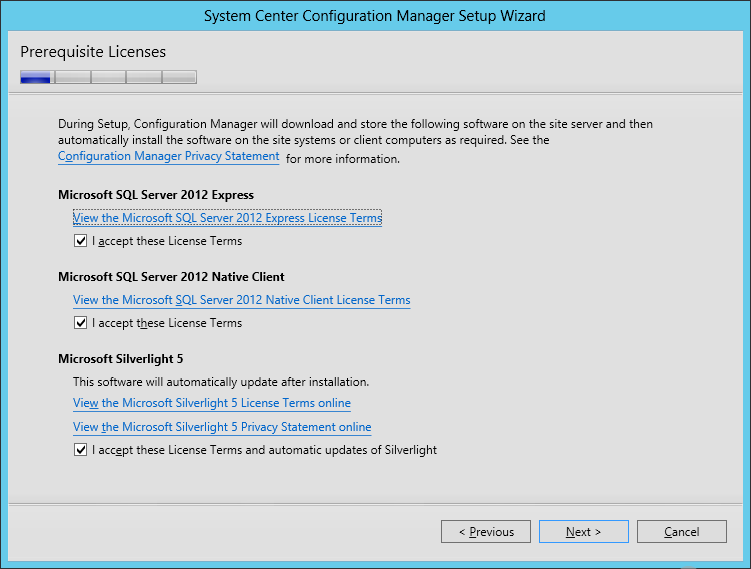Screen dimensions: 751x569
Task: Select the Microsoft Silverlight 5 heading
Action: [x=121, y=359]
